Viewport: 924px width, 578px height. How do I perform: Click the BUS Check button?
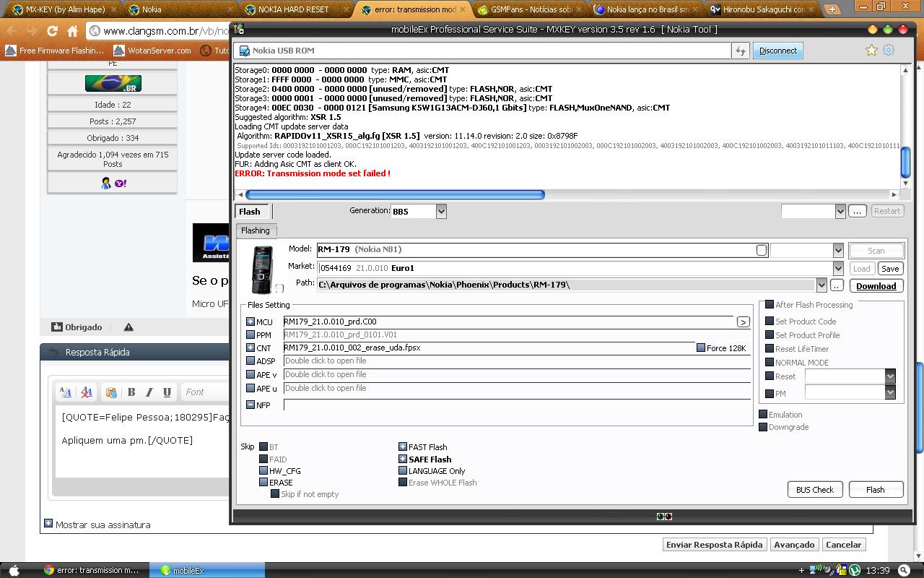click(814, 490)
